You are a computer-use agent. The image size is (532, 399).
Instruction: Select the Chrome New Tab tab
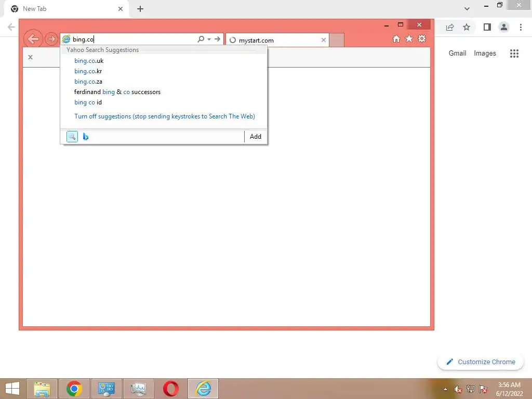pyautogui.click(x=66, y=9)
